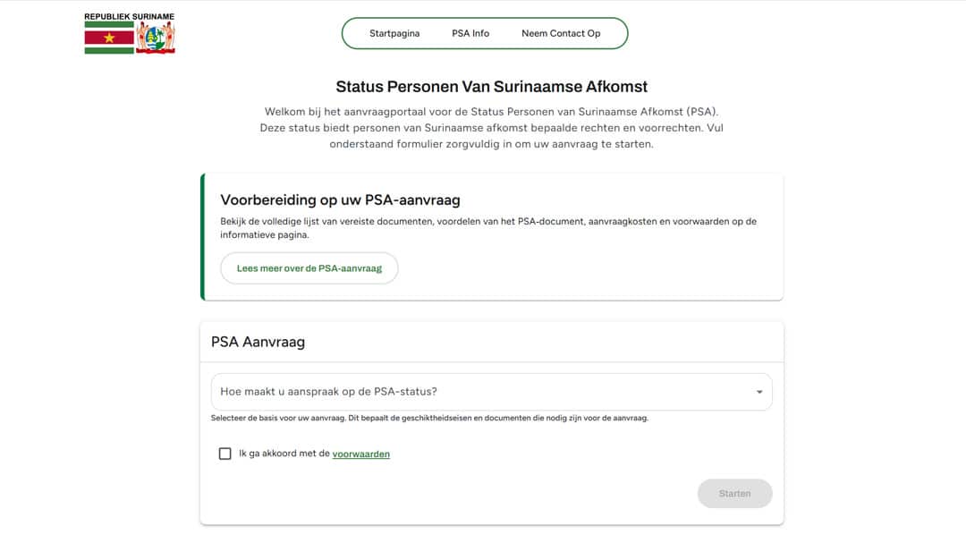Open the voorwaarden link
The width and height of the screenshot is (966, 560).
click(x=361, y=454)
